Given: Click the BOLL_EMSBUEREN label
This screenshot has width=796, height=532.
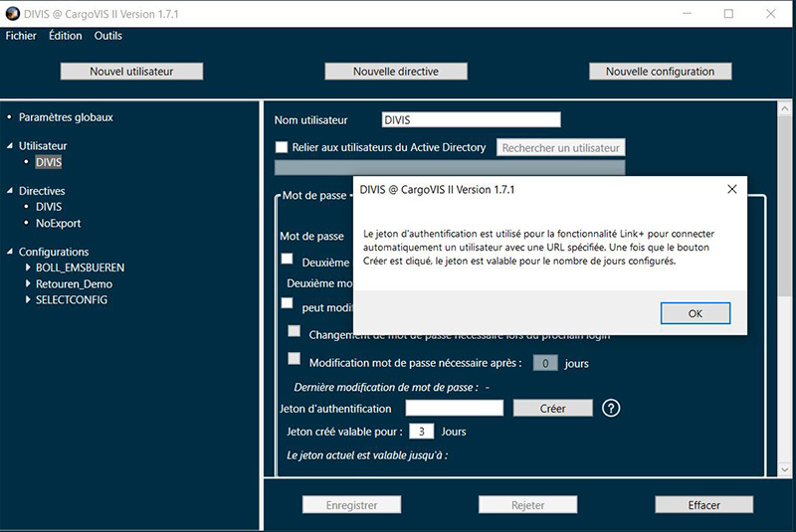Looking at the screenshot, I should (81, 267).
